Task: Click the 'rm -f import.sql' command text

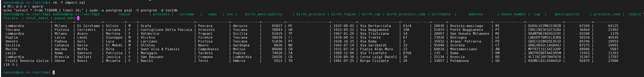Action: tap(69, 2)
